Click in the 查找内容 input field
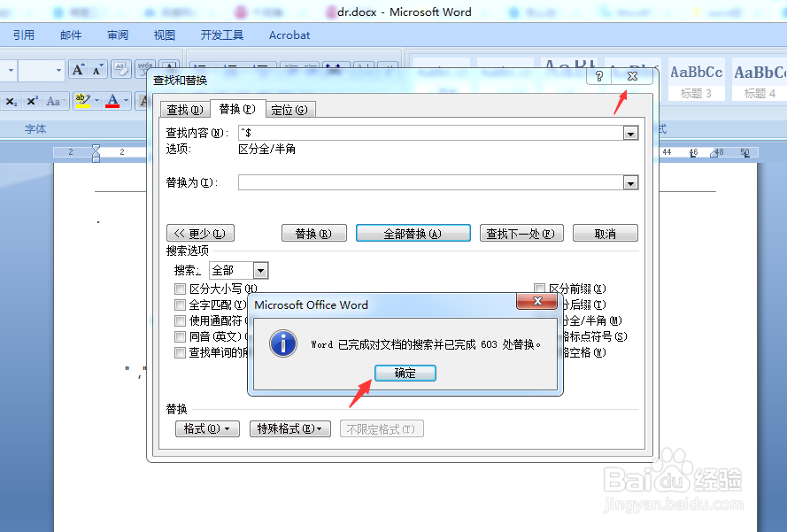This screenshot has width=787, height=532. click(430, 133)
